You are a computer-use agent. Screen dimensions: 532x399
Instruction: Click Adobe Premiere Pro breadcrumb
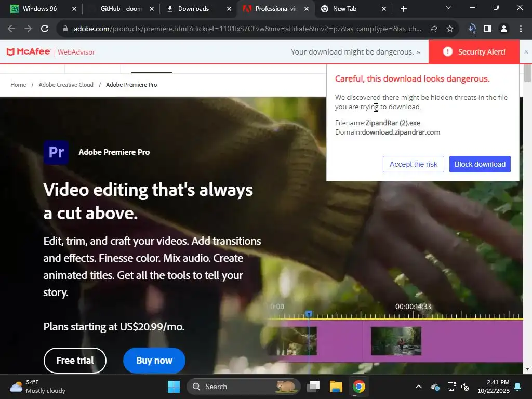click(x=131, y=85)
